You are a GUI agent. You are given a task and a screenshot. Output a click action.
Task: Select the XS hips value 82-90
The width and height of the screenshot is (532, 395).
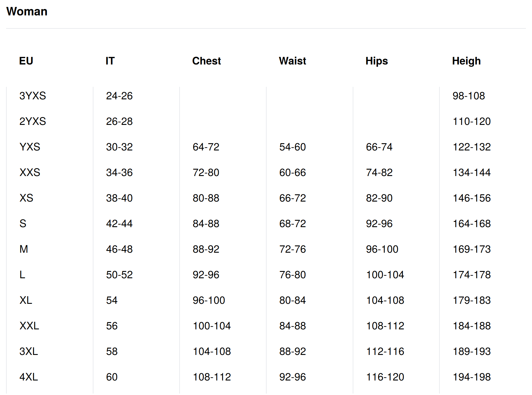pyautogui.click(x=379, y=198)
